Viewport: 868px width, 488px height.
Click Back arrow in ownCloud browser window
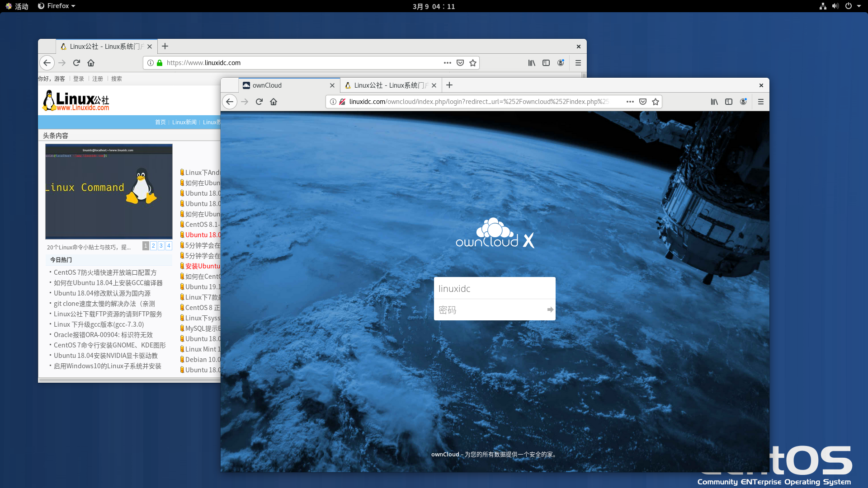[x=230, y=102]
